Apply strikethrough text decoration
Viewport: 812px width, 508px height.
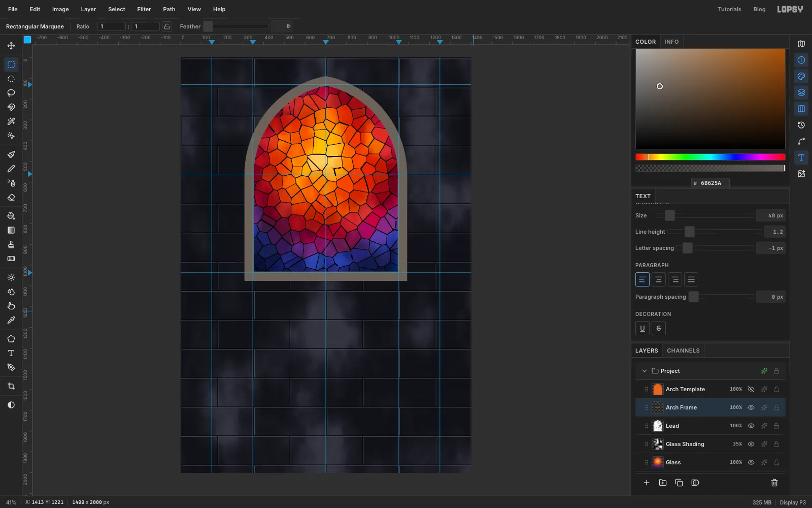(659, 328)
